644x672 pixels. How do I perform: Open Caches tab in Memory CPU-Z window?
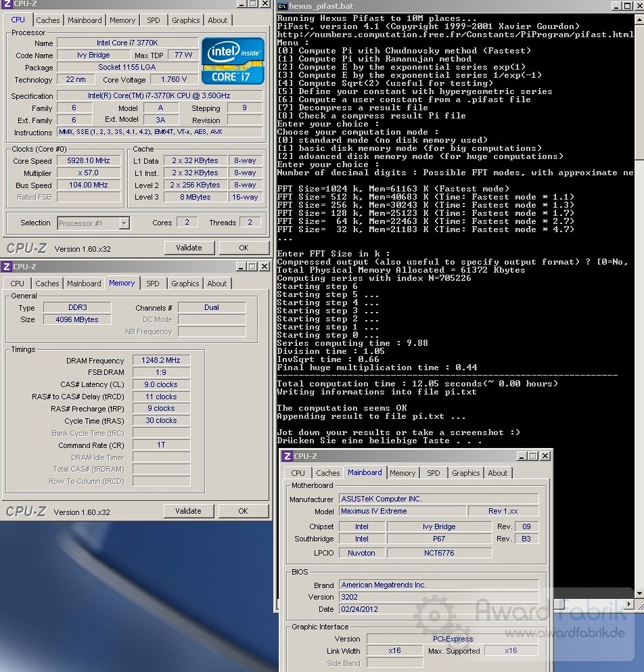(x=47, y=284)
